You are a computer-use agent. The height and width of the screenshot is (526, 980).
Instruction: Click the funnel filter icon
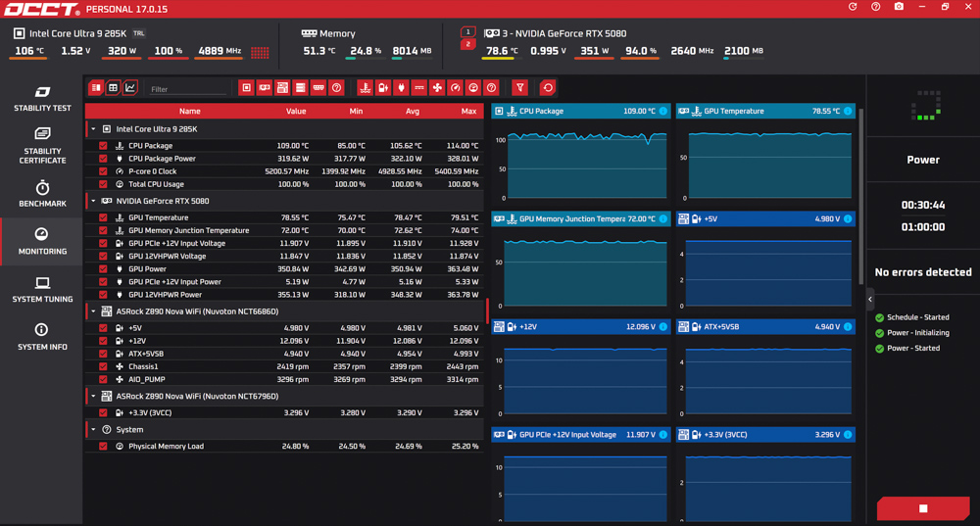[x=519, y=88]
